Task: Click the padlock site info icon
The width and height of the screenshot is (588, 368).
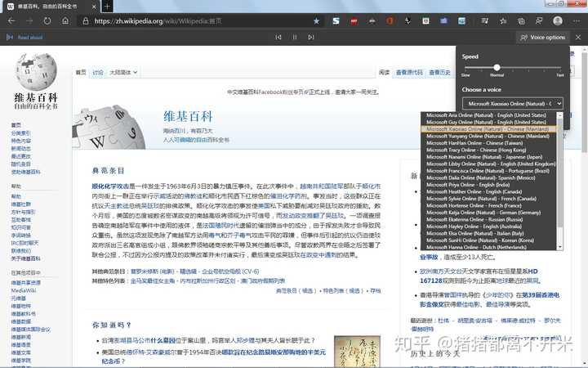Action: pyautogui.click(x=86, y=21)
